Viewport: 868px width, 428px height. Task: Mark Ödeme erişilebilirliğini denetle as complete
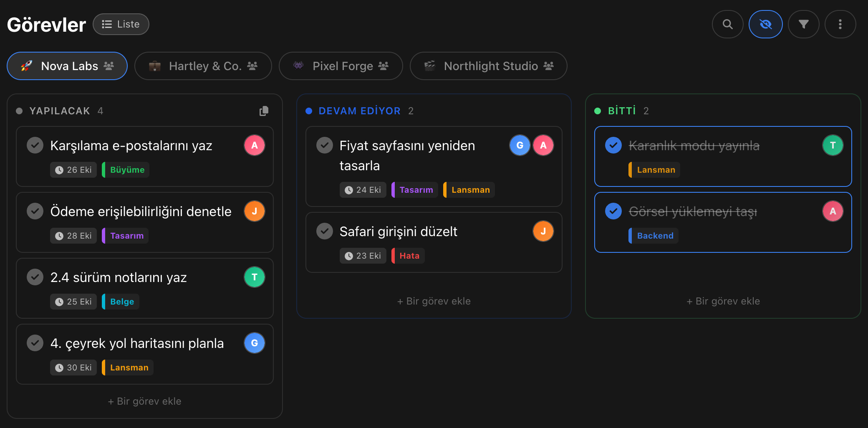click(35, 211)
